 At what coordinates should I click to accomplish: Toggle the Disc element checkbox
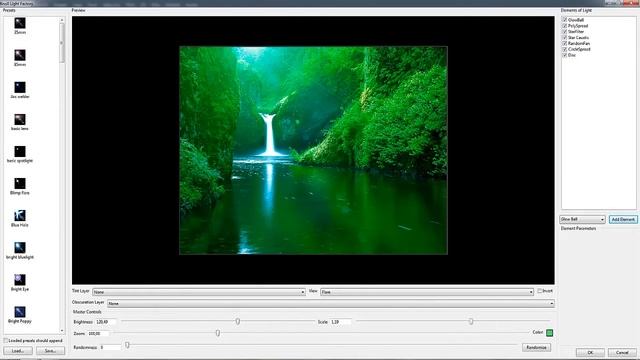tap(565, 55)
